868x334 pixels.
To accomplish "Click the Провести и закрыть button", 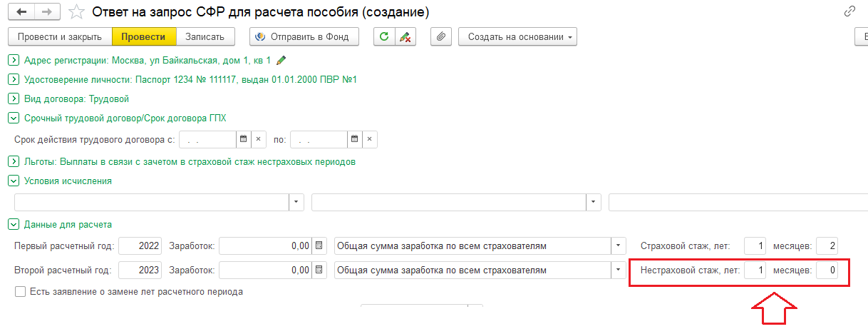I will [x=60, y=36].
